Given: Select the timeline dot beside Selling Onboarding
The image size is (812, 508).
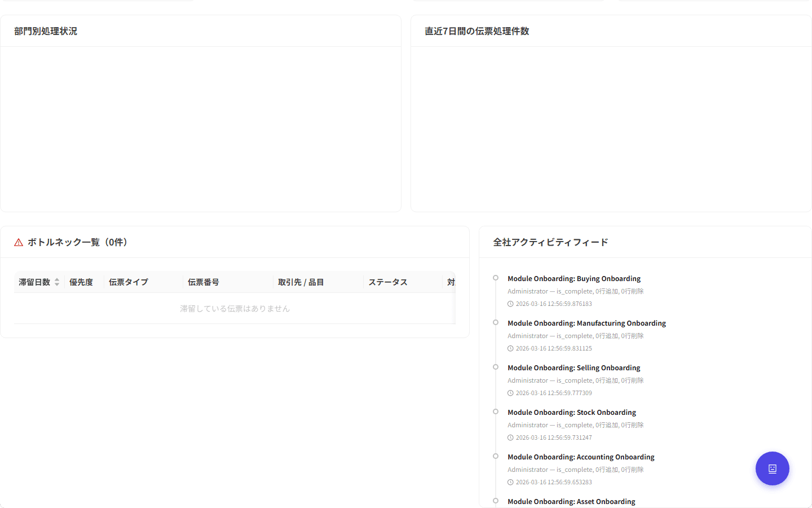Looking at the screenshot, I should (495, 367).
